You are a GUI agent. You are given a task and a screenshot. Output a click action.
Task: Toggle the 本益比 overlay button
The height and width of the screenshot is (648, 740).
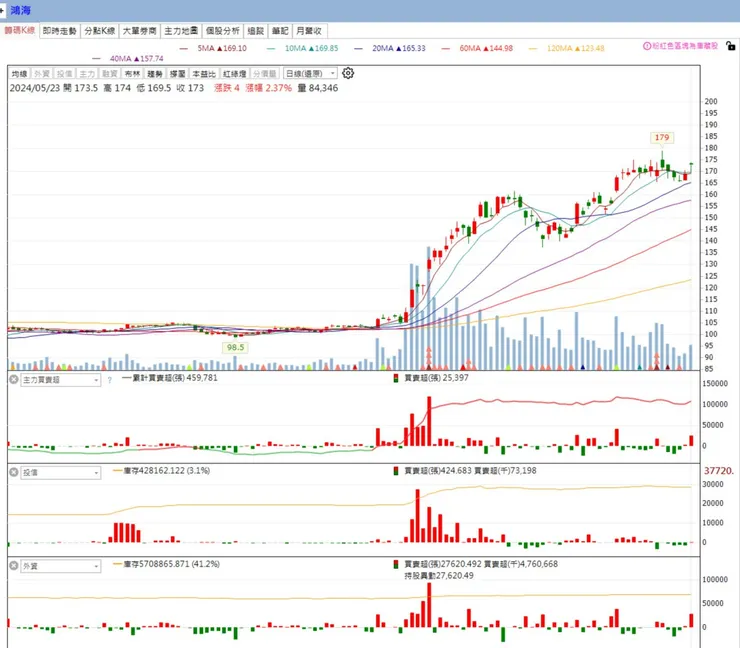204,74
